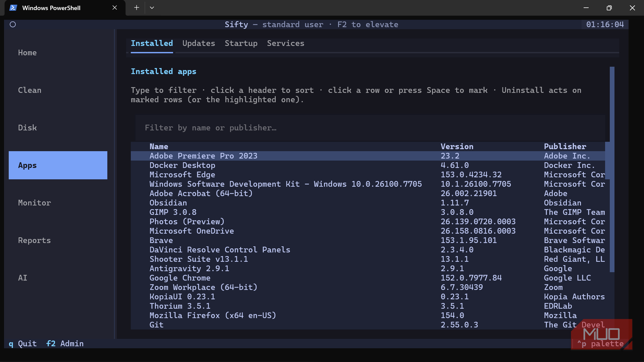Click the circle icon in Sifty header

(13, 24)
